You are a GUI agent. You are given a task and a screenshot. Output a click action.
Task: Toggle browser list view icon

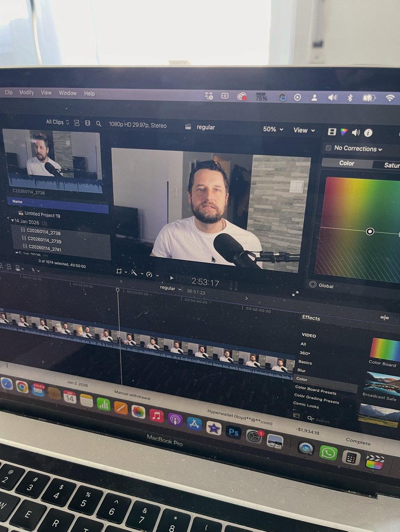tap(77, 122)
